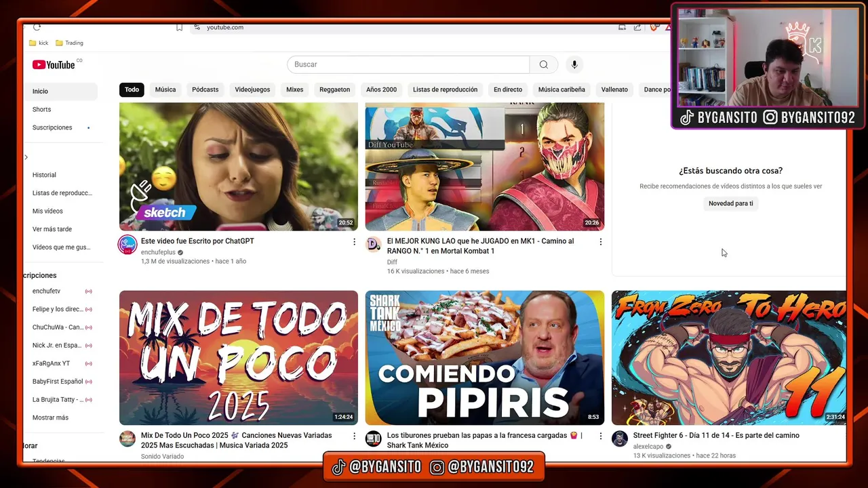Select the Mixes filter chip
The width and height of the screenshot is (868, 488).
tap(294, 89)
